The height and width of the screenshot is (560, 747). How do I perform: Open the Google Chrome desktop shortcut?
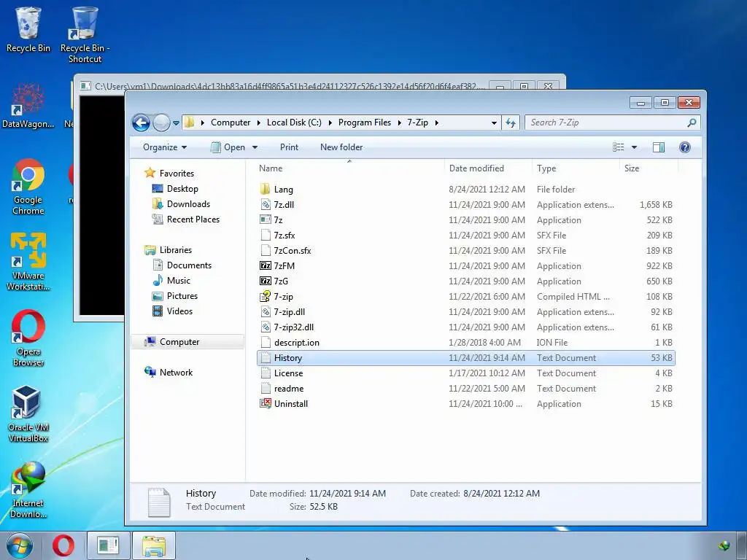(28, 187)
